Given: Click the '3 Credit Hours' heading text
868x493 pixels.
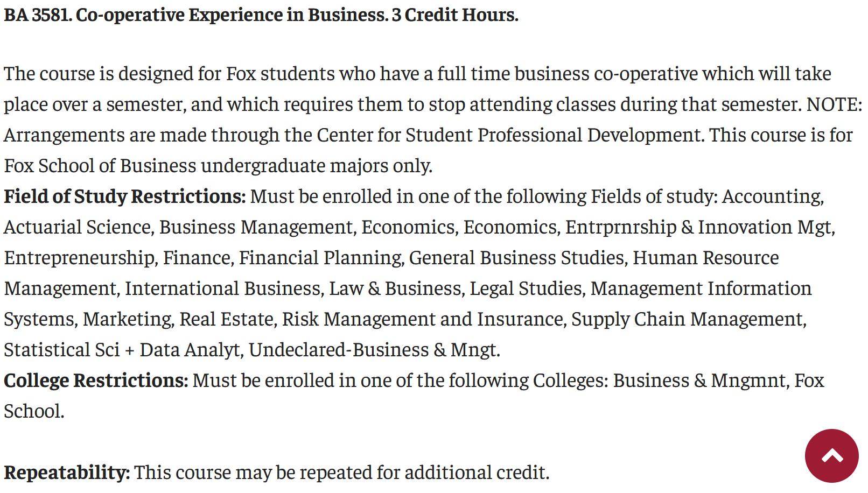Looking at the screenshot, I should [x=455, y=15].
